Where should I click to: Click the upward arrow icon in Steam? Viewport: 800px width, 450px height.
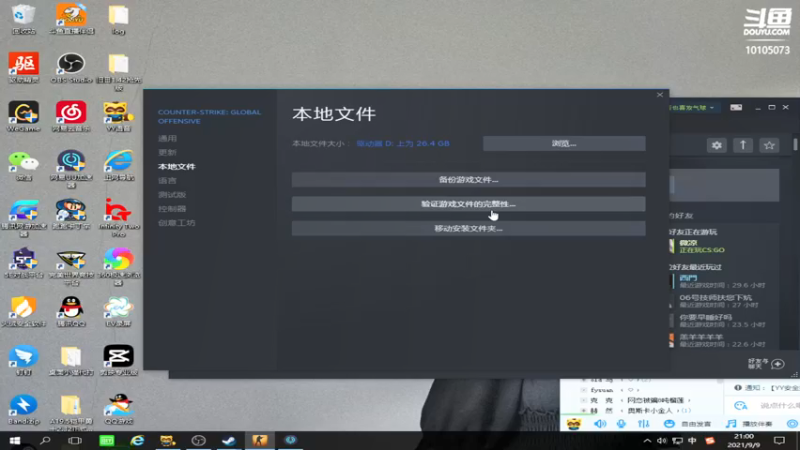pyautogui.click(x=743, y=145)
